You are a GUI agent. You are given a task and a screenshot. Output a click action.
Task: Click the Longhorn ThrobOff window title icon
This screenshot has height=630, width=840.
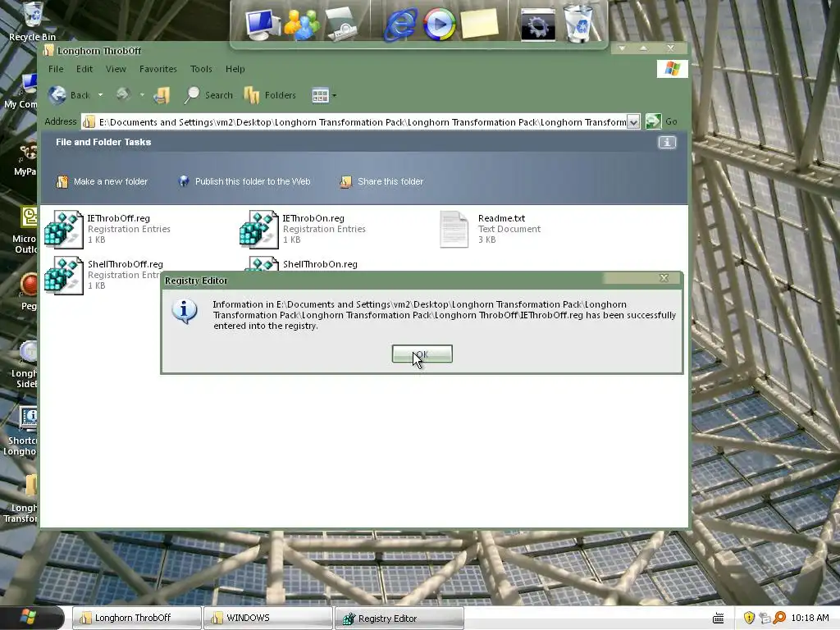click(48, 50)
